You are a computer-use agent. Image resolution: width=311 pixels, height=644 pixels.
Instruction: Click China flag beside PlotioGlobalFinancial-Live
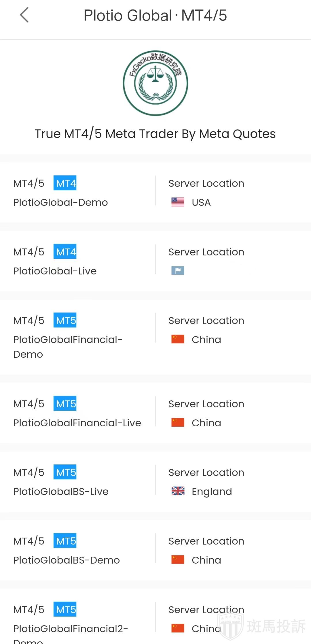(x=178, y=423)
